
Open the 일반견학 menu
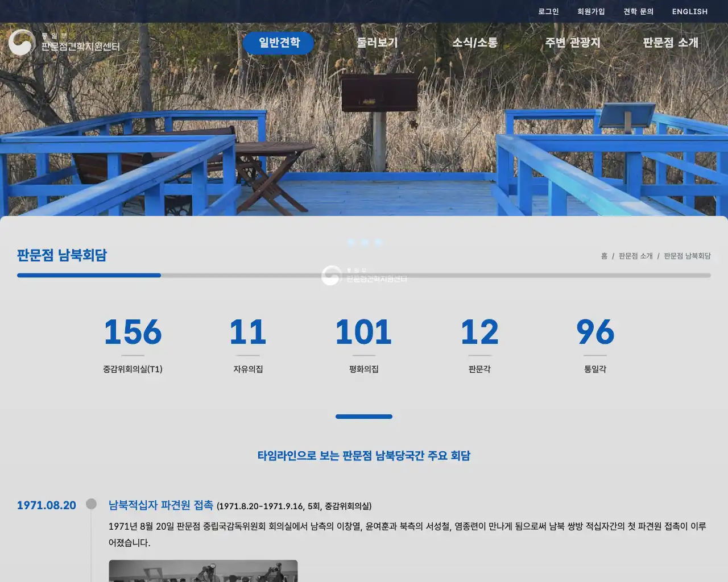pyautogui.click(x=279, y=43)
